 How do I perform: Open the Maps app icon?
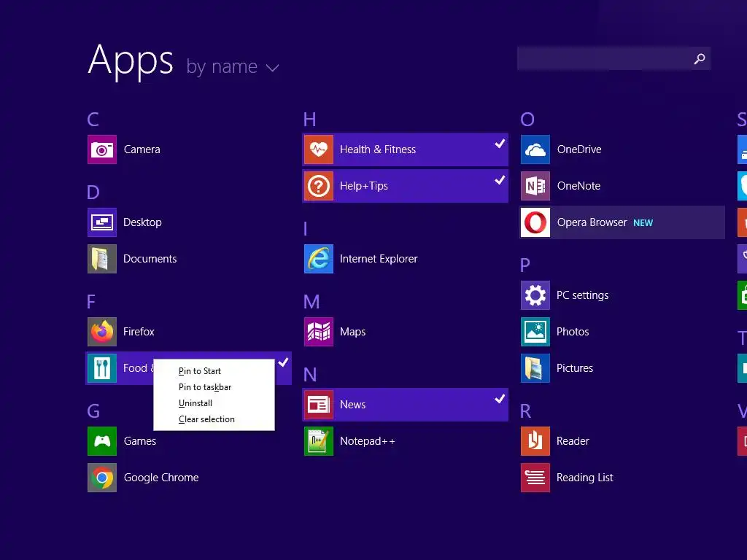pos(319,332)
